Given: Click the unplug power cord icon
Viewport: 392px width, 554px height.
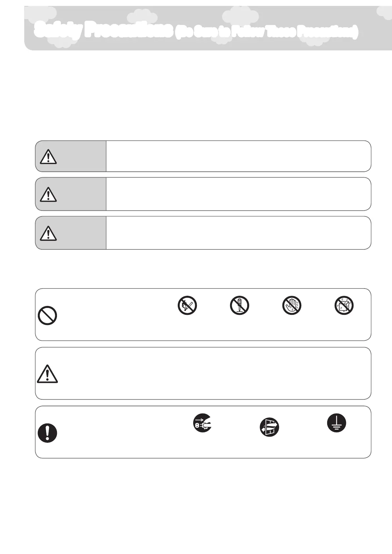Looking at the screenshot, I should tap(202, 423).
